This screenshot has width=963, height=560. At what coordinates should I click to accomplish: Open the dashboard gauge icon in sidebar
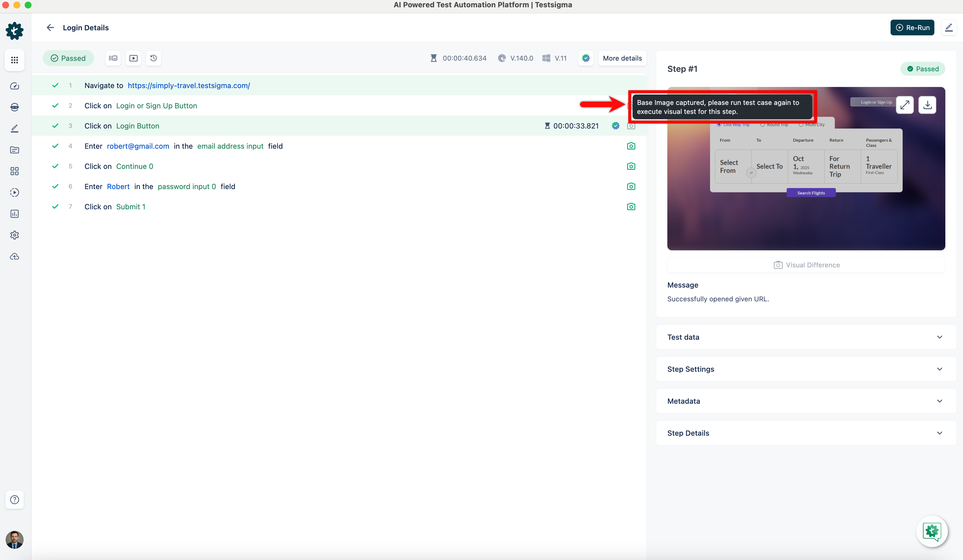point(15,86)
